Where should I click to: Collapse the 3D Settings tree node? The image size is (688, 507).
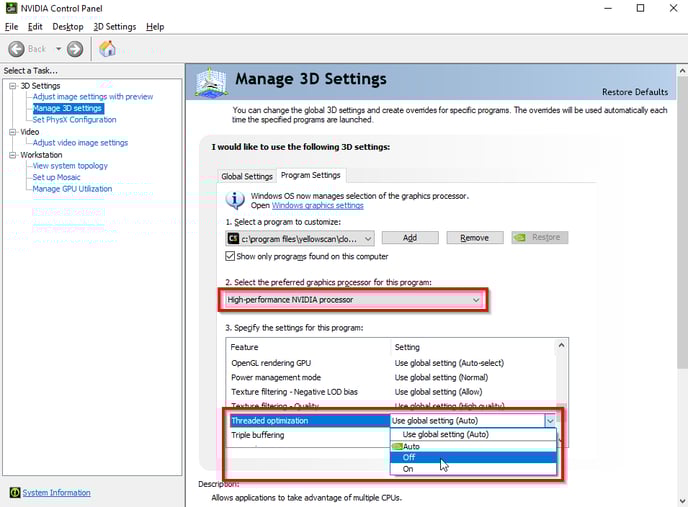point(13,86)
